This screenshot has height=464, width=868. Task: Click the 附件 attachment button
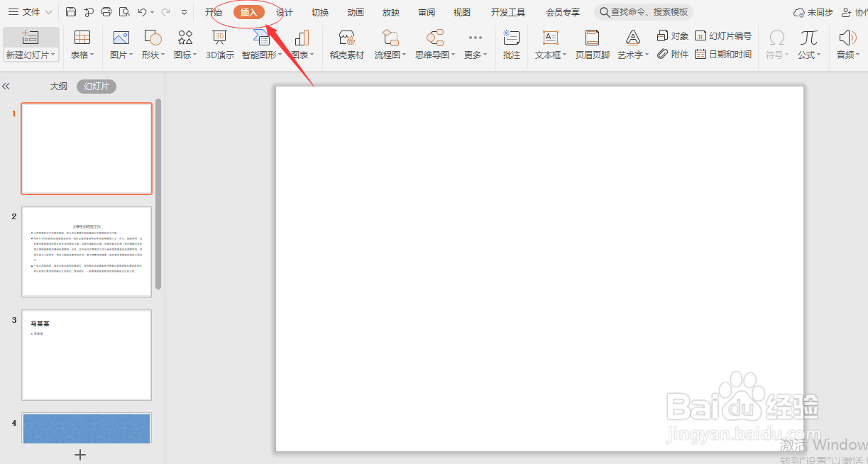[673, 54]
